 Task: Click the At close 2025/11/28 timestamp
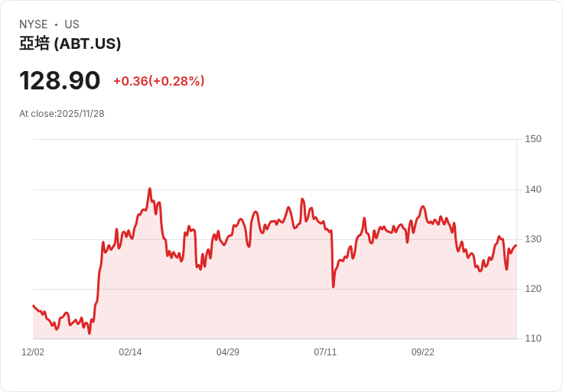[x=62, y=114]
